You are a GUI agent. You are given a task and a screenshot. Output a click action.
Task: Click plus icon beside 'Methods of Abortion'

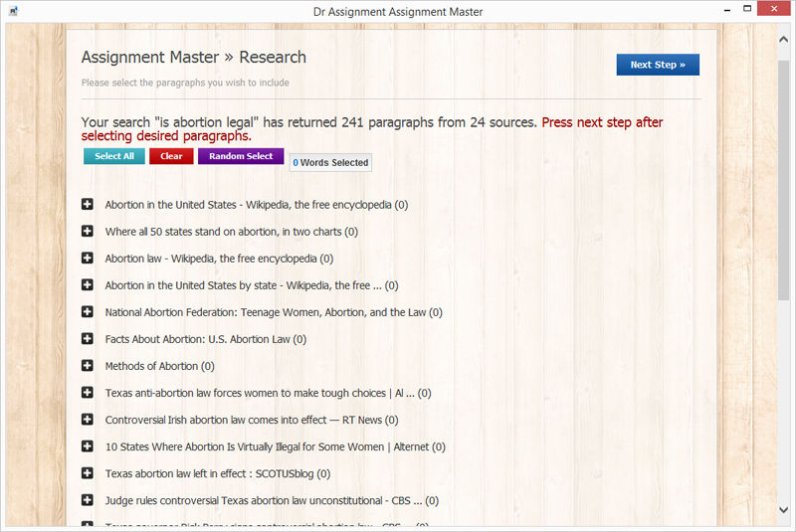(x=88, y=366)
